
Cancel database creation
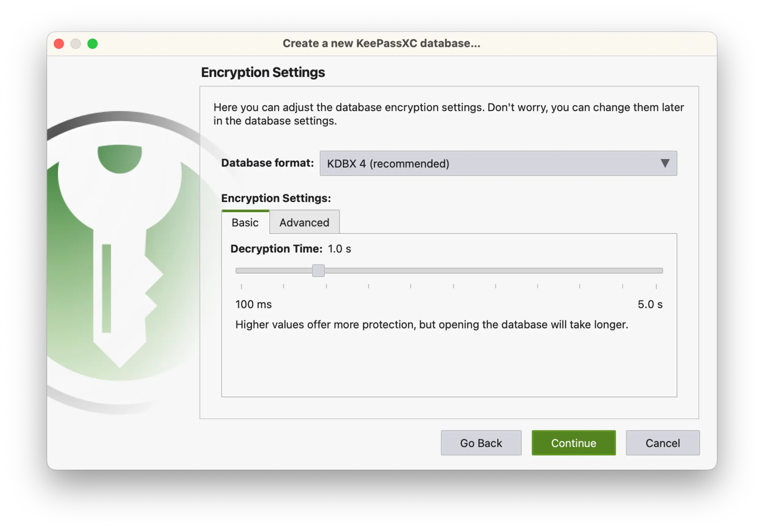663,443
